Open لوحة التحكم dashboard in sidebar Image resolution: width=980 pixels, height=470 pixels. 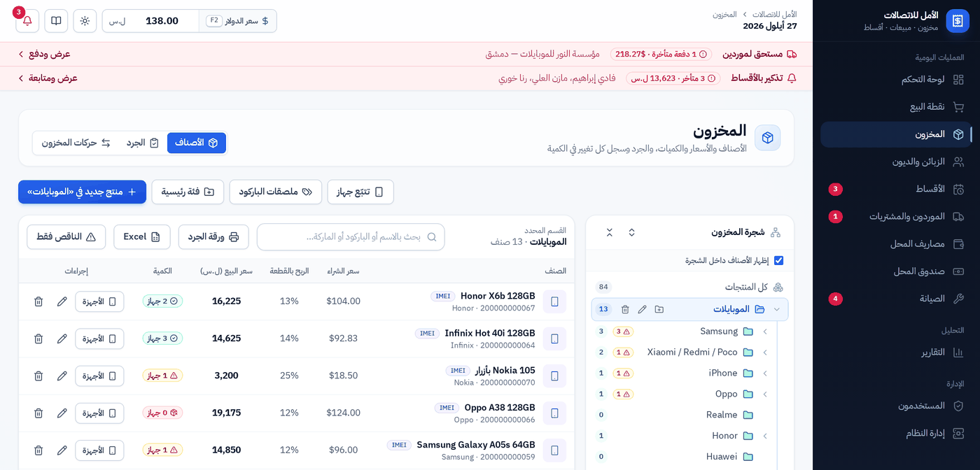pos(896,80)
